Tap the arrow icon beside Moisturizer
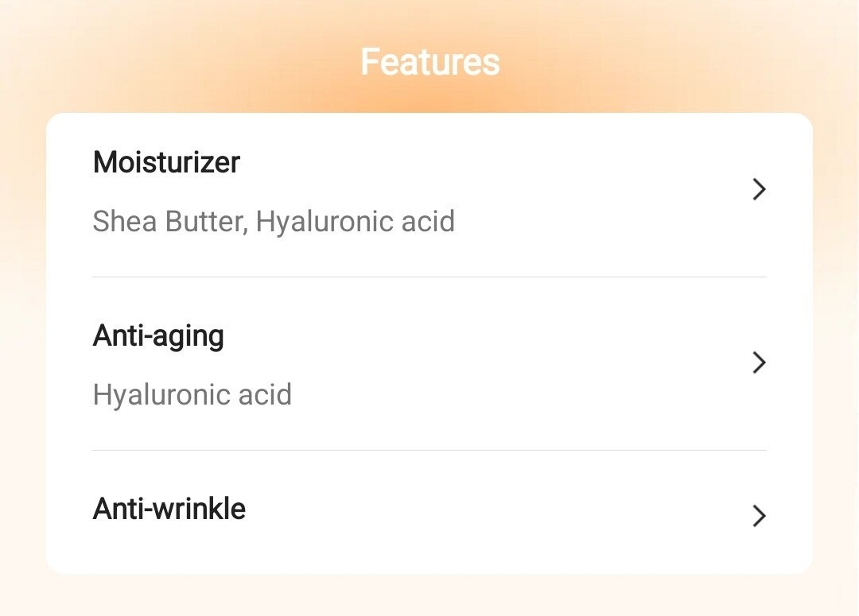This screenshot has width=859, height=616. tap(759, 189)
